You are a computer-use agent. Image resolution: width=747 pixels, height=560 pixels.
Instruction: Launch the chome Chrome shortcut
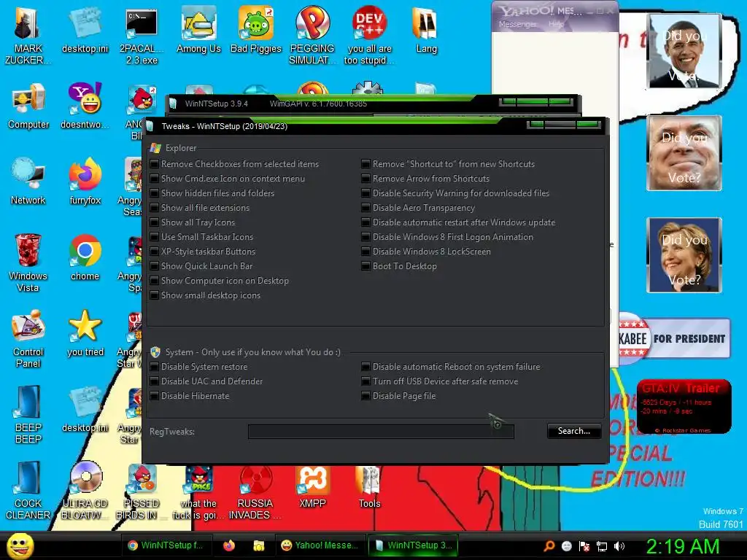(x=85, y=257)
